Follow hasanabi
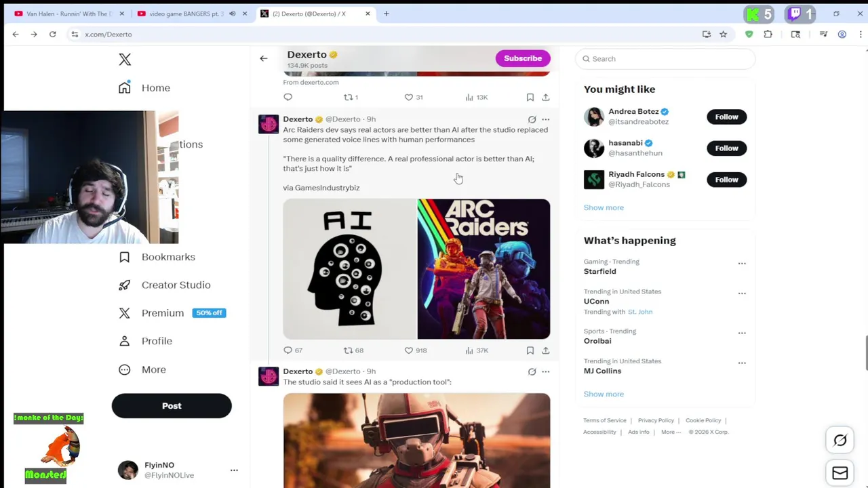868x488 pixels. pyautogui.click(x=726, y=148)
